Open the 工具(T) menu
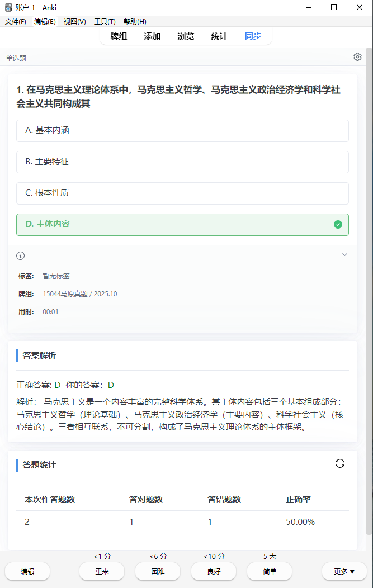 tap(105, 22)
